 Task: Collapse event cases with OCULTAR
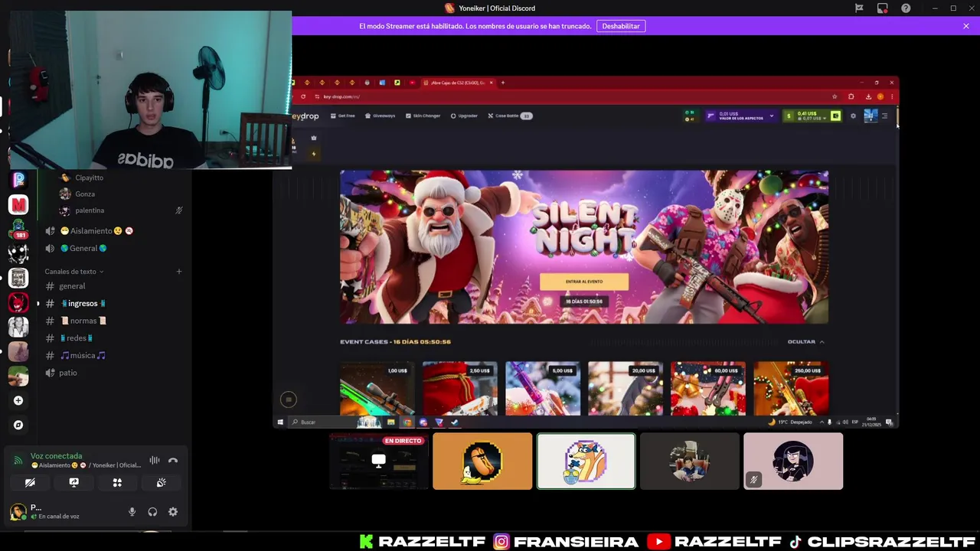pos(805,342)
